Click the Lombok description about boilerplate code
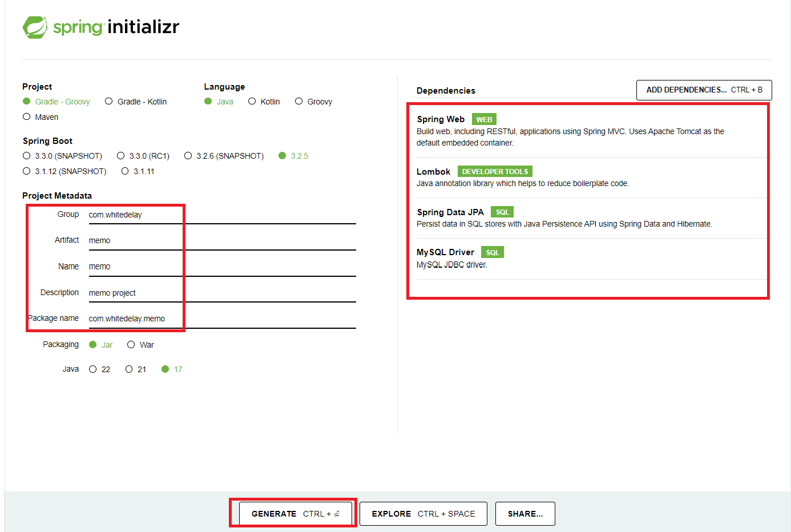 (523, 183)
